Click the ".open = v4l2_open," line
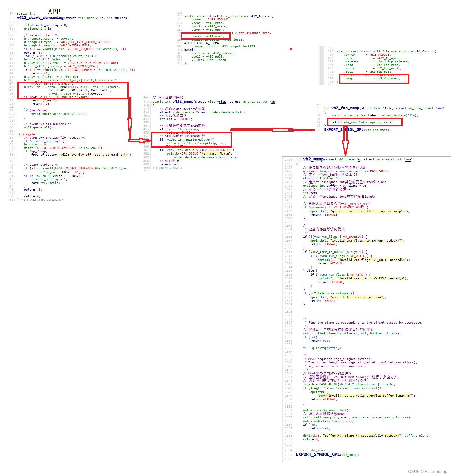The height and width of the screenshot is (476, 451). (x=208, y=30)
